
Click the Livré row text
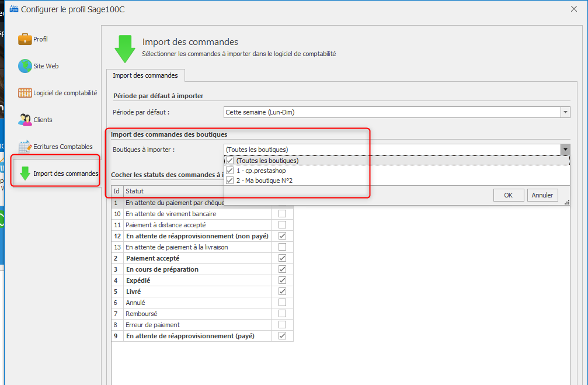(134, 292)
